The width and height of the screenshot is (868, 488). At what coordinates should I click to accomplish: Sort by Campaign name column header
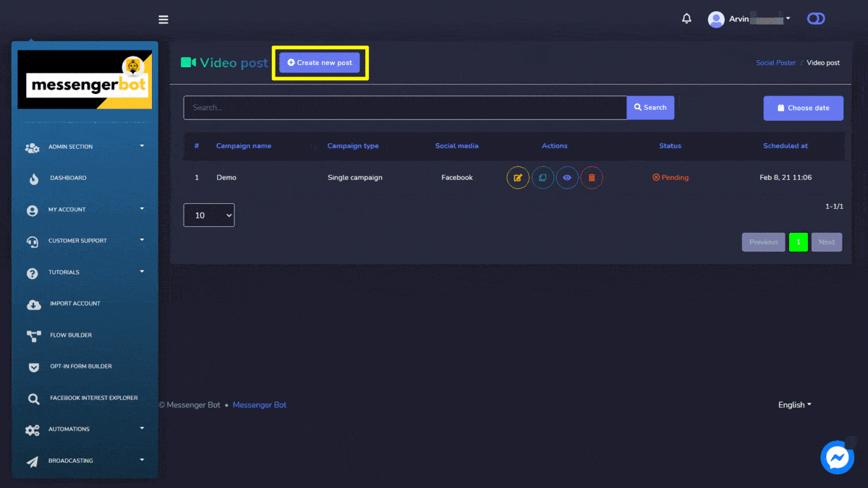244,146
